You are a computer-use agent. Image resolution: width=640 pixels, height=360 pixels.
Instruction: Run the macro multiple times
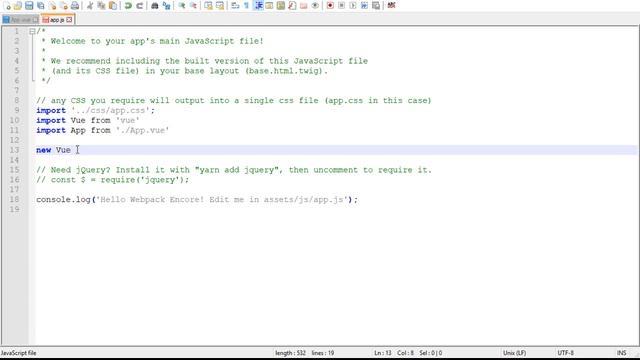(x=364, y=5)
